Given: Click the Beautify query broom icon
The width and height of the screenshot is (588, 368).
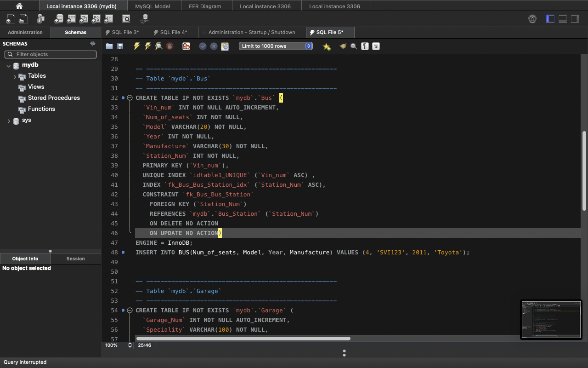Looking at the screenshot, I should pyautogui.click(x=343, y=46).
